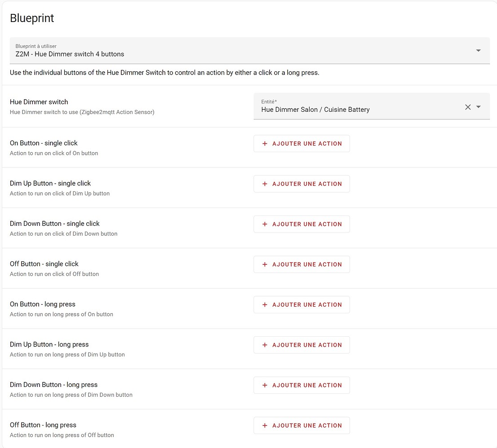Click plus icon in Dim Down single click row
497x448 pixels.
coord(265,224)
